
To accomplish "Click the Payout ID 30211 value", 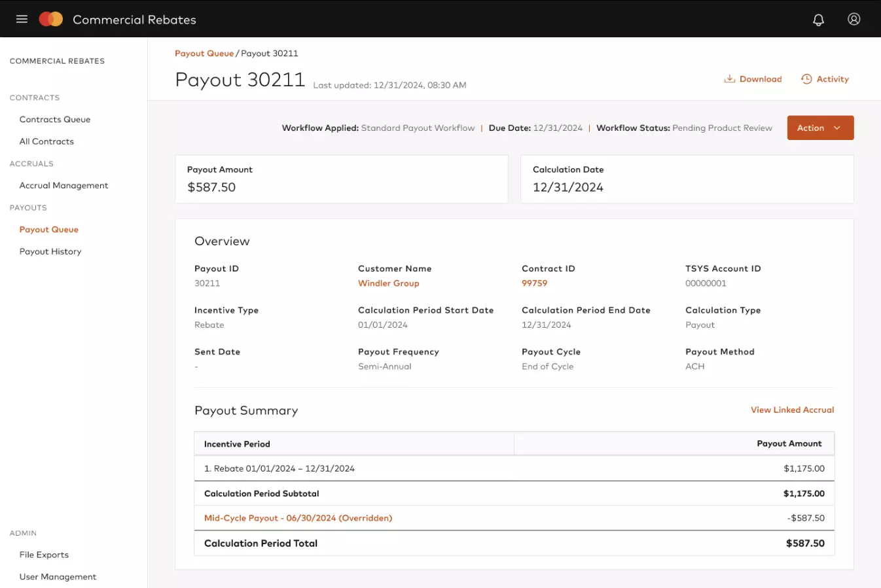I will tap(207, 283).
